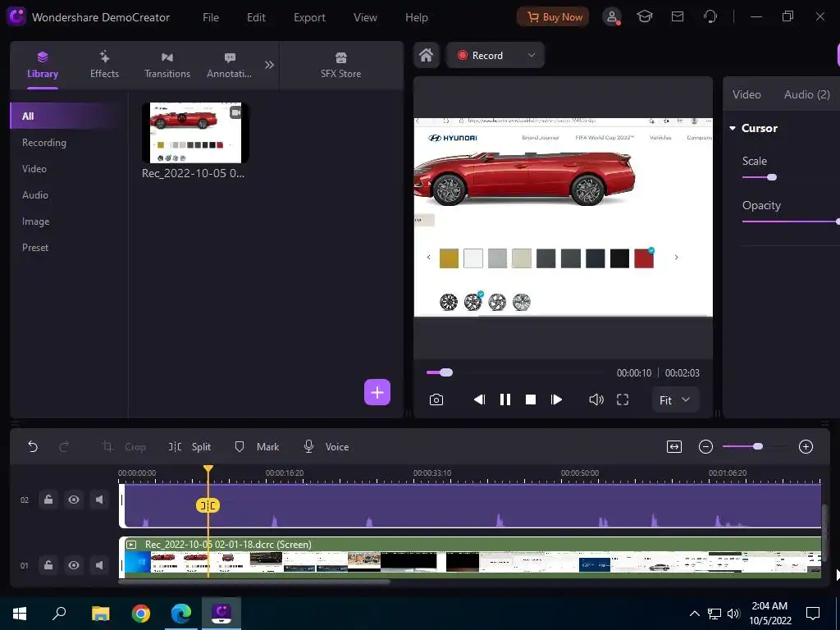The height and width of the screenshot is (630, 840).
Task: Open the learning center graduation cap icon
Action: click(x=645, y=16)
